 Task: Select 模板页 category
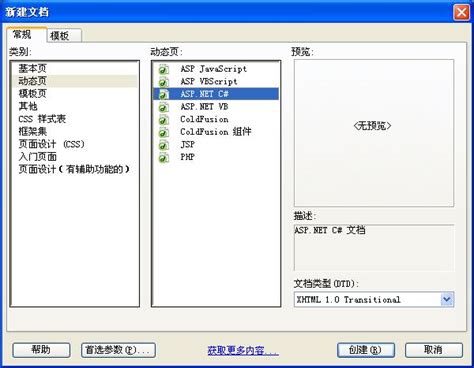75,93
